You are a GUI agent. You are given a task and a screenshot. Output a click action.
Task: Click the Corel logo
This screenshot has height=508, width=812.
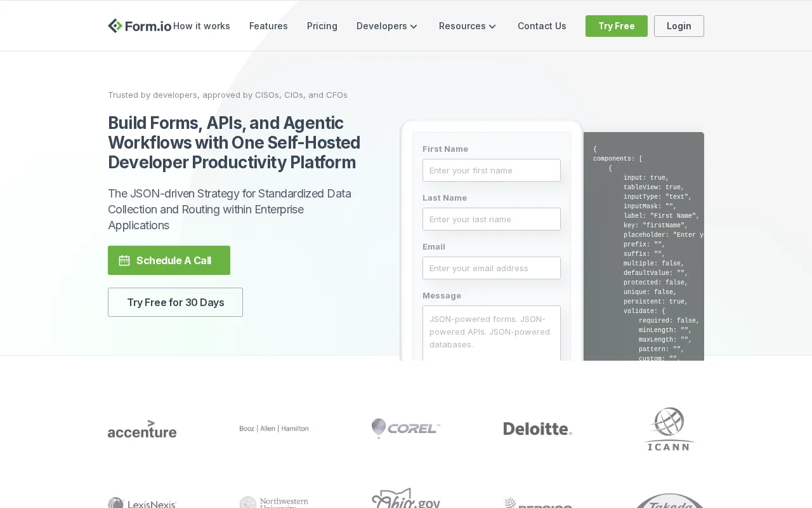[406, 429]
